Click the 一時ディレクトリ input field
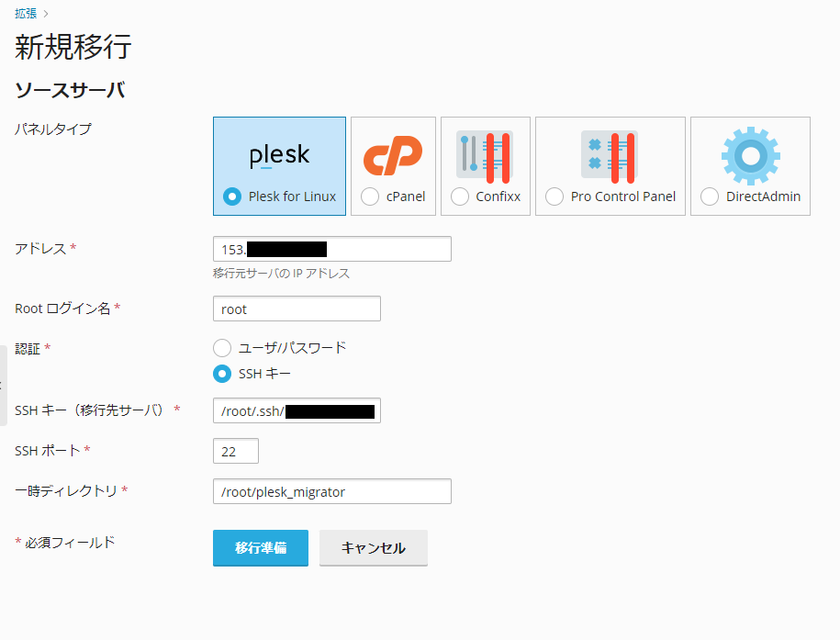The height and width of the screenshot is (640, 840). (x=332, y=491)
